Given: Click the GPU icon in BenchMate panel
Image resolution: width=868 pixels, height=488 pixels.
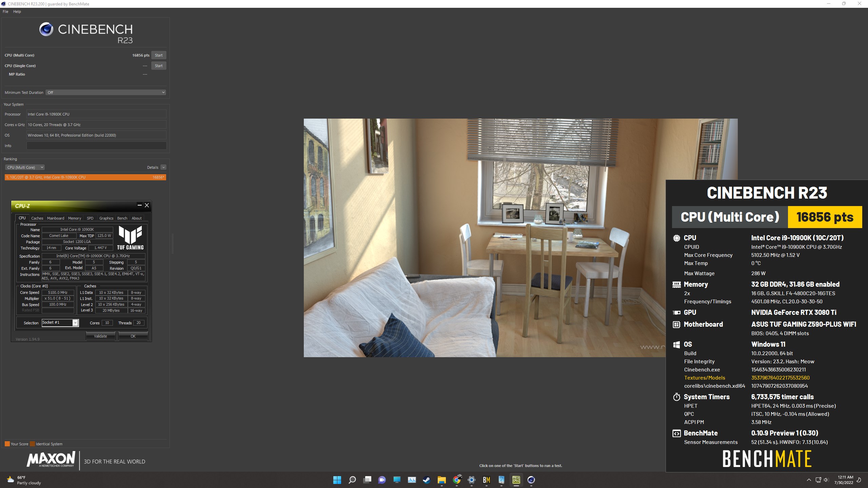Looking at the screenshot, I should coord(676,312).
